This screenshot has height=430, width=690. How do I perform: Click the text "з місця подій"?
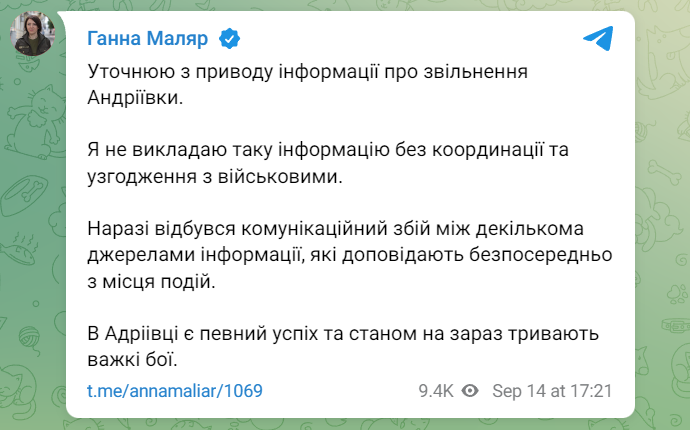tap(150, 282)
